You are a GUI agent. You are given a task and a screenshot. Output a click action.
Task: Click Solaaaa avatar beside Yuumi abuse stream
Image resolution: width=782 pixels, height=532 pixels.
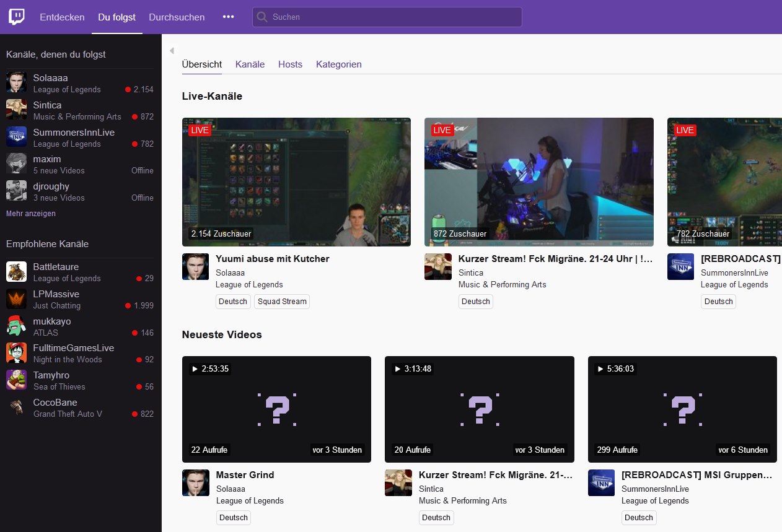click(x=195, y=266)
